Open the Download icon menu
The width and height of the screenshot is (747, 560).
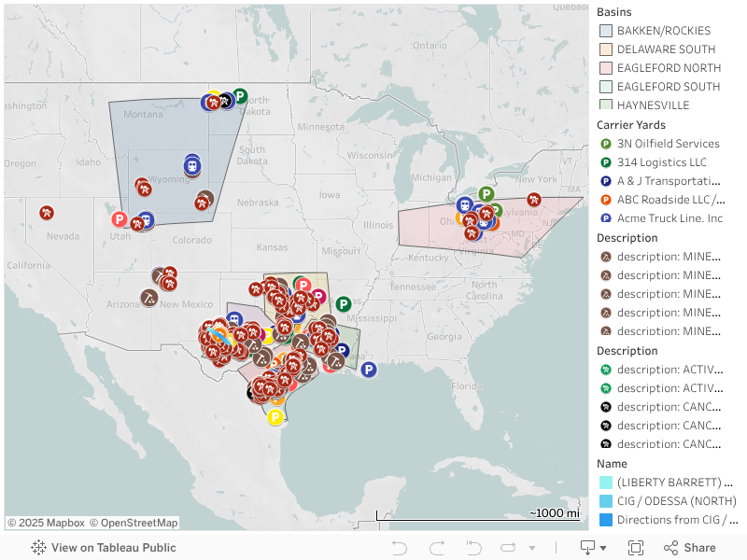[x=587, y=548]
